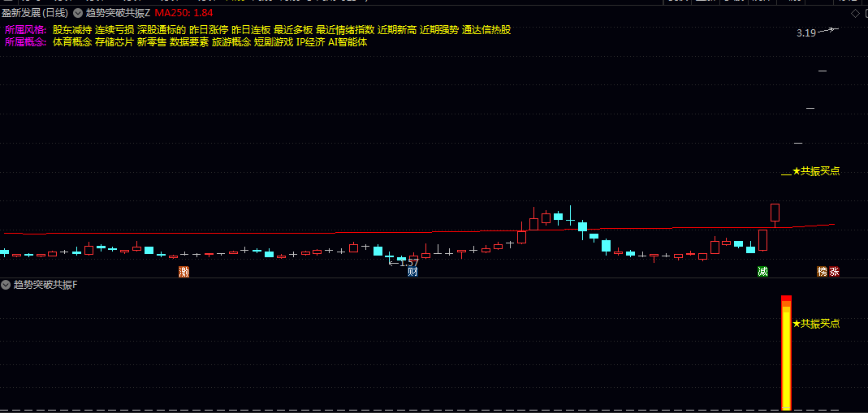Open main chart indicator dropdown beside 盈新发展(日线)
Image resolution: width=868 pixels, height=413 pixels.
pos(77,12)
